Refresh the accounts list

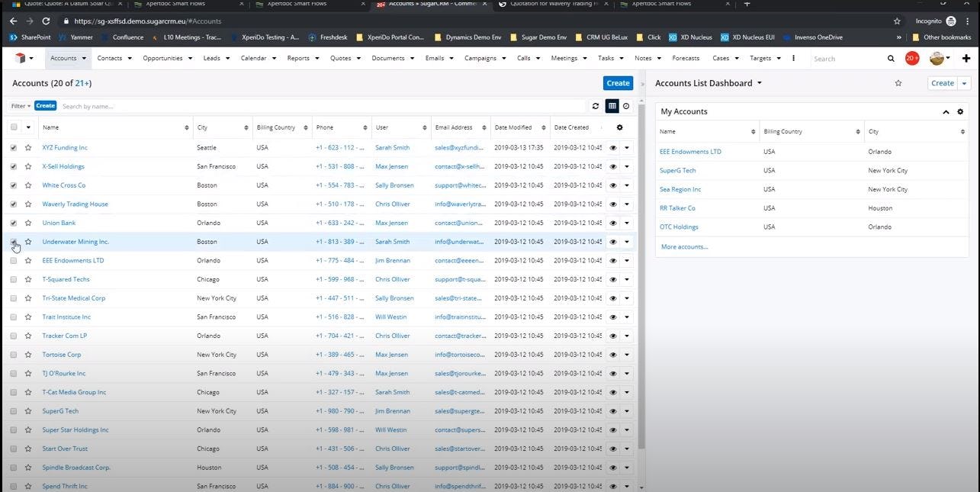click(x=596, y=106)
